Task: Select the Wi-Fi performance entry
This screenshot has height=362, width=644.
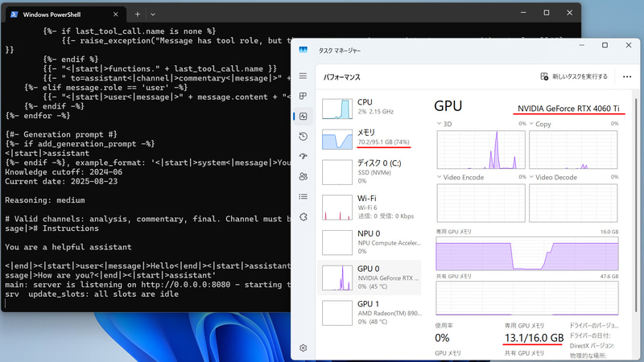Action: click(369, 208)
